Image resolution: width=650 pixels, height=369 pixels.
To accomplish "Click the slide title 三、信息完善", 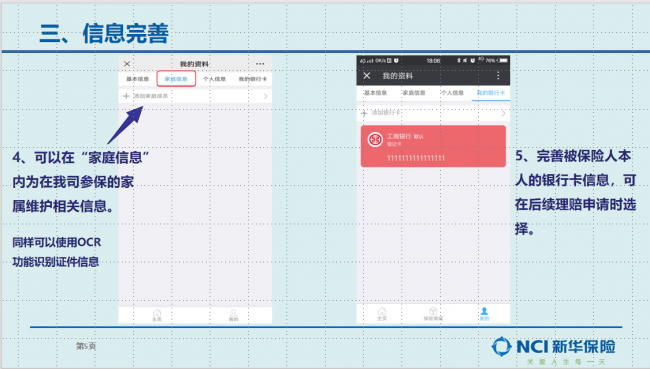I will [x=104, y=33].
